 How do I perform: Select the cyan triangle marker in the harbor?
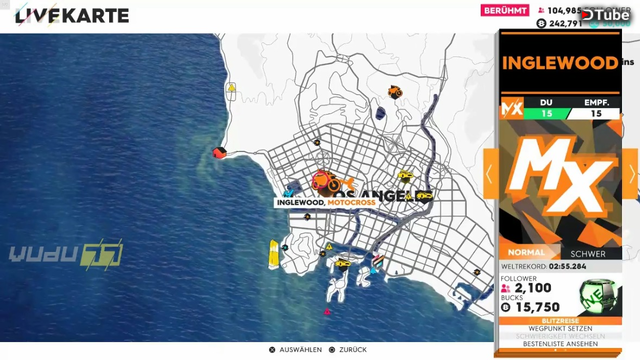click(373, 271)
